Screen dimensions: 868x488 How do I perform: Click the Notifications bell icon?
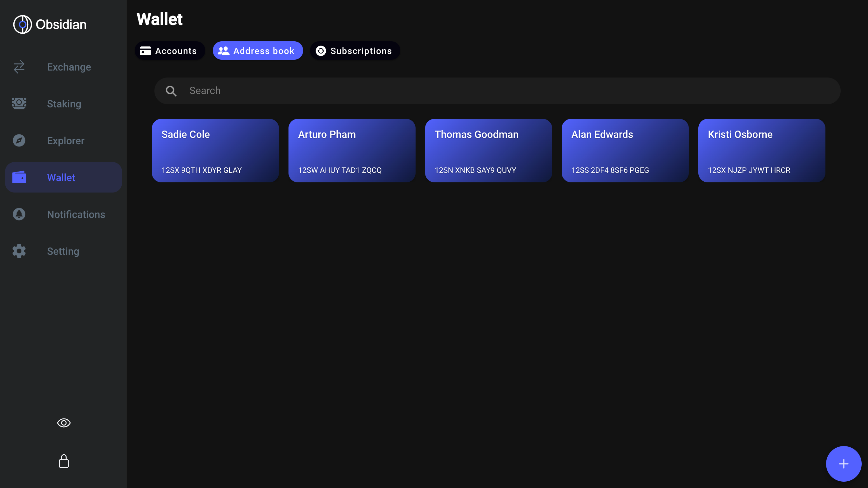click(x=19, y=214)
